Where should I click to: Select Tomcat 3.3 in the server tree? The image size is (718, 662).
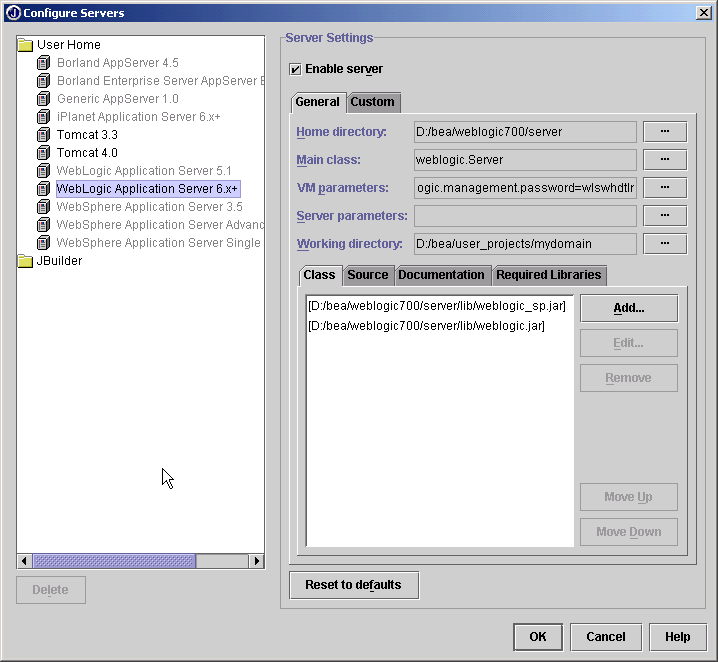pyautogui.click(x=87, y=135)
